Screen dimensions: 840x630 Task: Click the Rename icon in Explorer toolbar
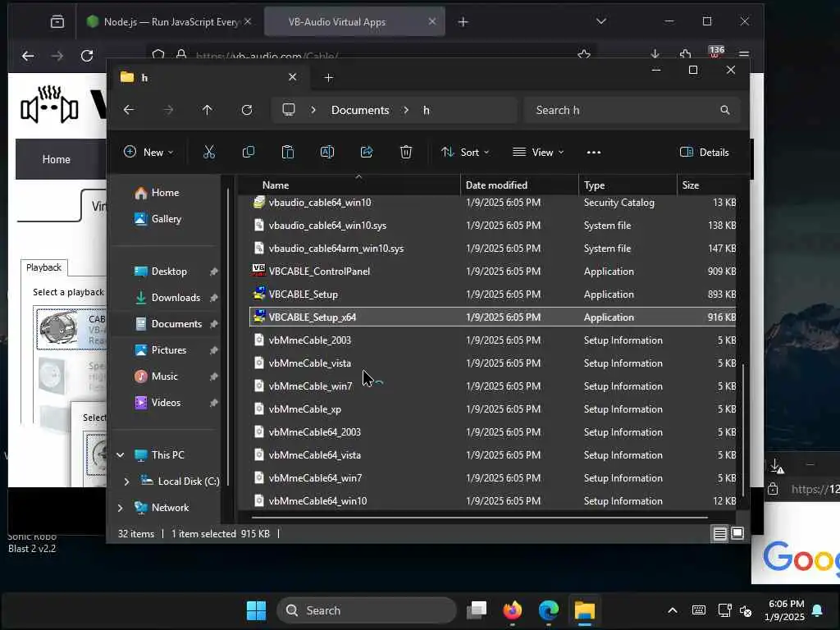coord(327,152)
